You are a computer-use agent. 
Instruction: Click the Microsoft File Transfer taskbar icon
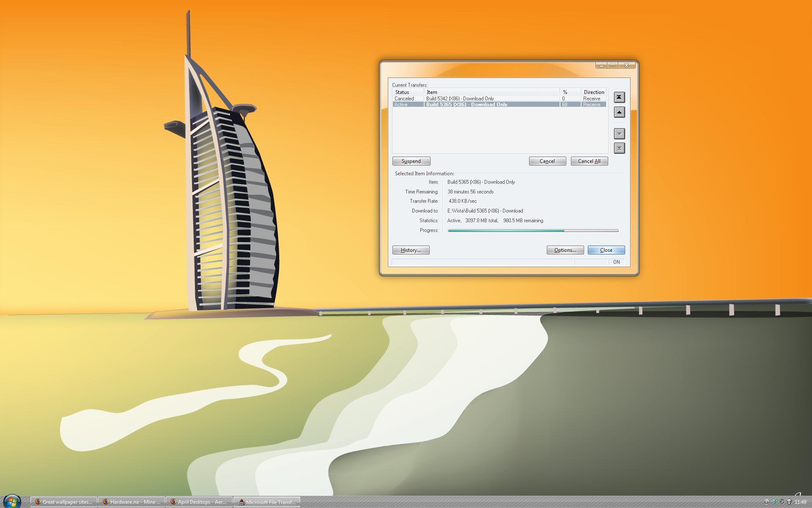click(241, 502)
